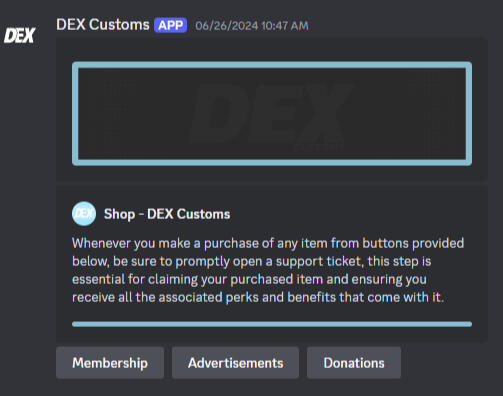The image size is (503, 396).
Task: Open the DEX bot avatar profile picture
Action: click(19, 35)
